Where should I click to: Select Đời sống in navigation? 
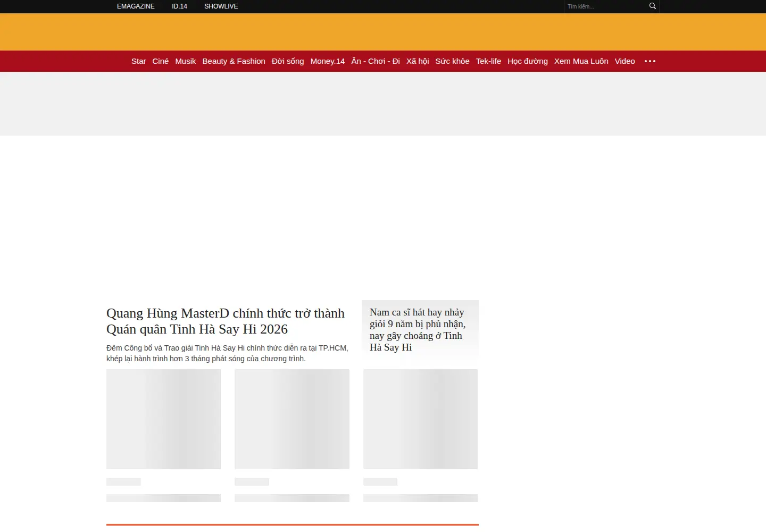[x=288, y=61]
